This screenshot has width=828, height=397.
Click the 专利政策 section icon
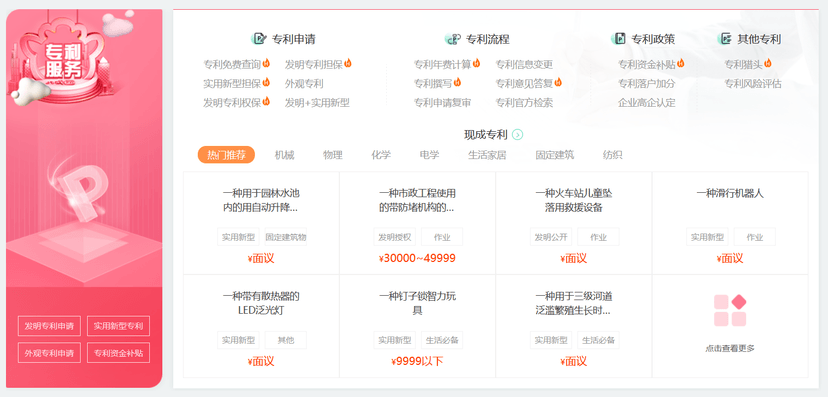618,39
